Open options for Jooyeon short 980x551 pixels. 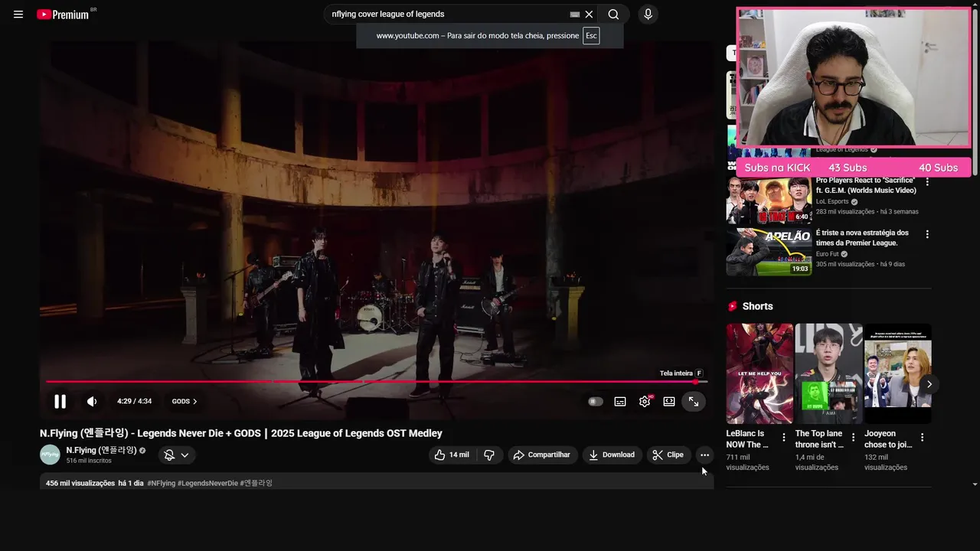922,438
